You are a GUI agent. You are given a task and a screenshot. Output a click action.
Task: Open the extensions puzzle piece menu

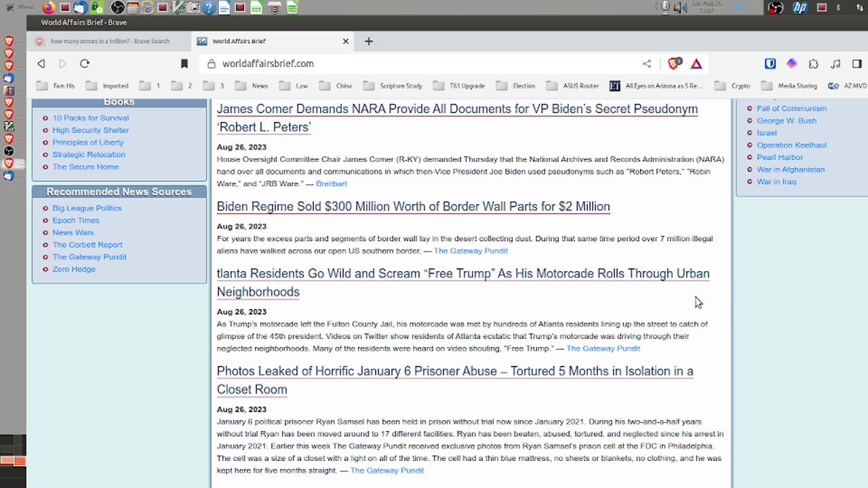click(814, 64)
